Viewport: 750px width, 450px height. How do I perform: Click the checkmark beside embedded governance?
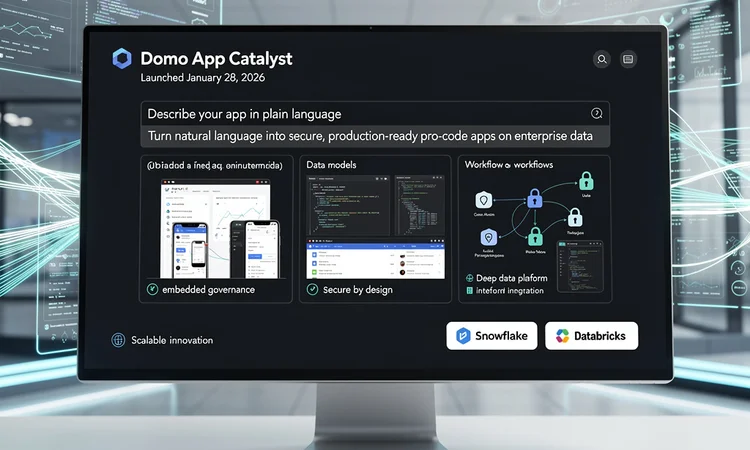[152, 289]
